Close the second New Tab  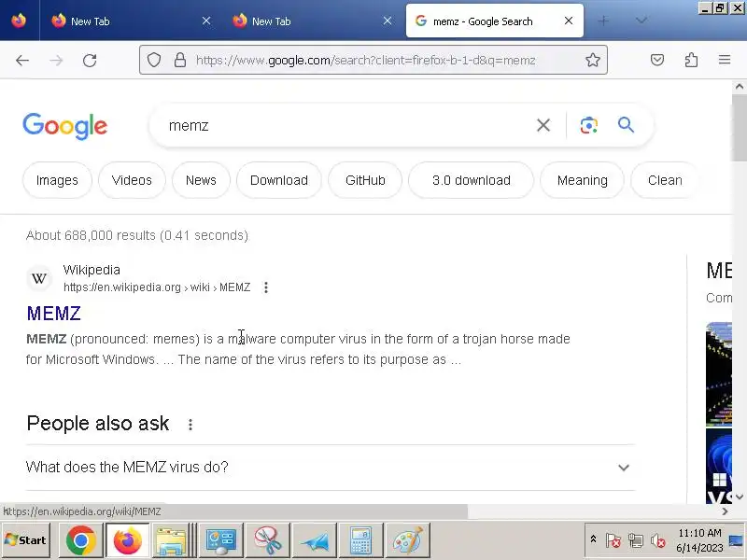pos(388,21)
